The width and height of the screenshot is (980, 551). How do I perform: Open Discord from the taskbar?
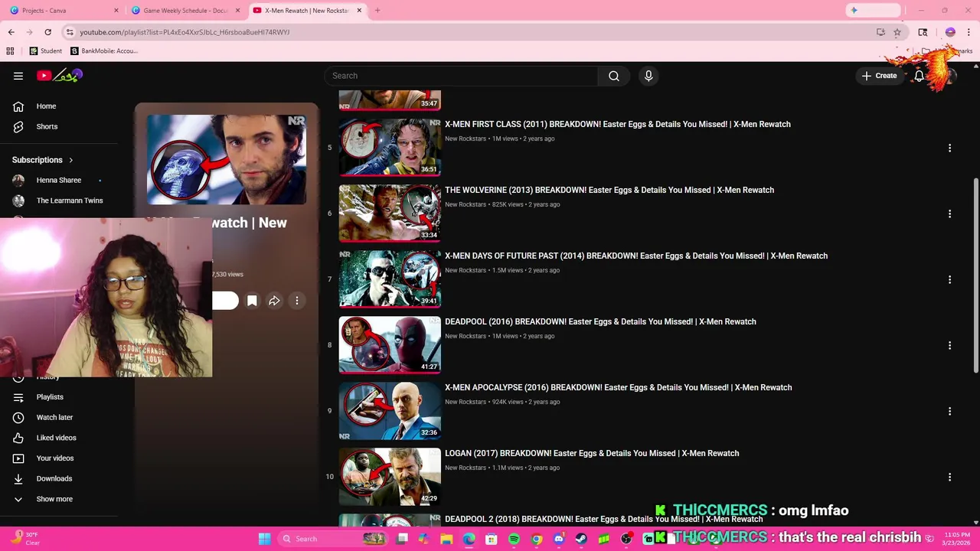click(559, 539)
